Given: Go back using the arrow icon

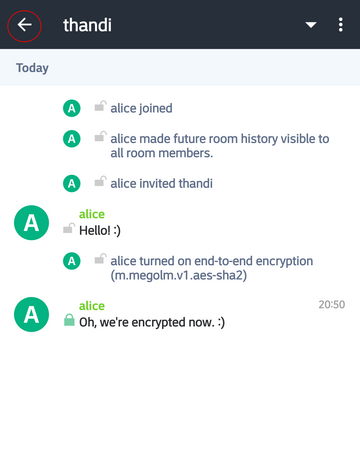Looking at the screenshot, I should tap(24, 25).
